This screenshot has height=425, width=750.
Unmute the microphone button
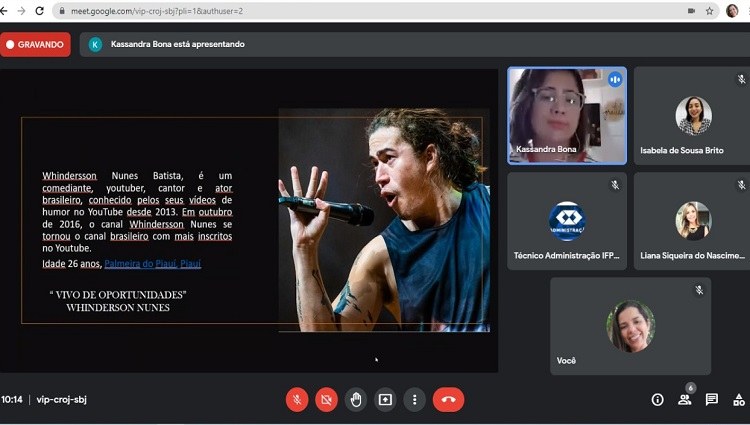click(x=297, y=399)
